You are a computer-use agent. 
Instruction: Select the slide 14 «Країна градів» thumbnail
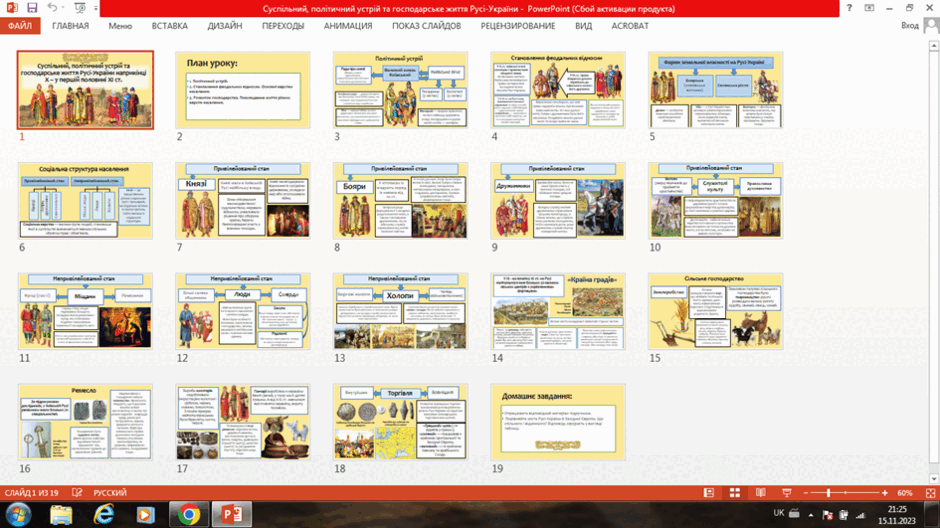coord(558,311)
